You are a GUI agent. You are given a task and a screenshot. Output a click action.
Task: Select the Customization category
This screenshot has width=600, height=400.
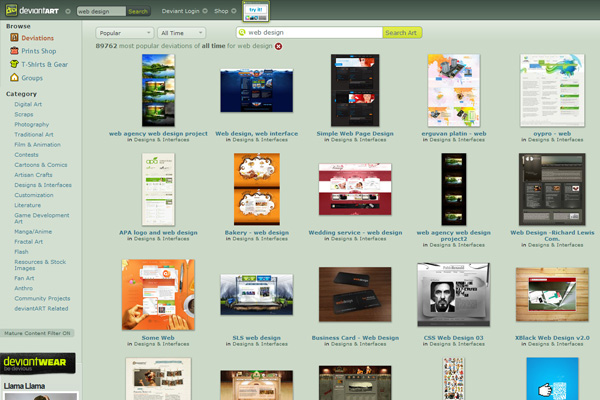point(34,195)
